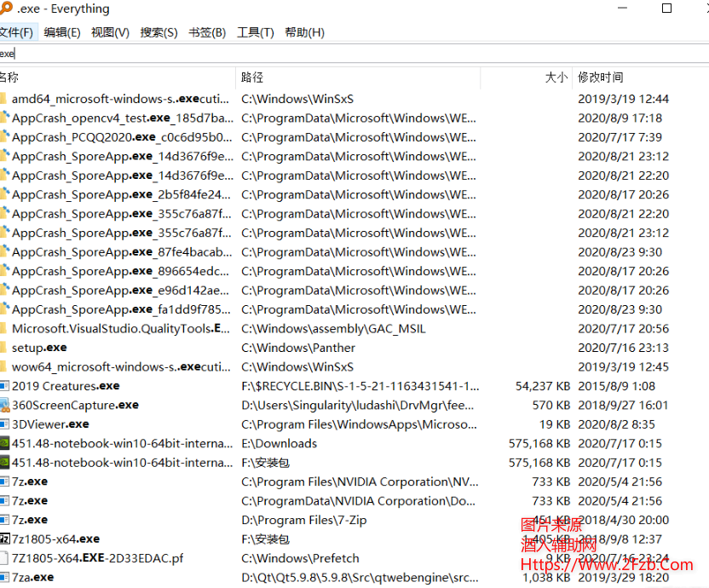Sort by the 路径 column header
Screen dimensions: 709x588
[x=357, y=78]
